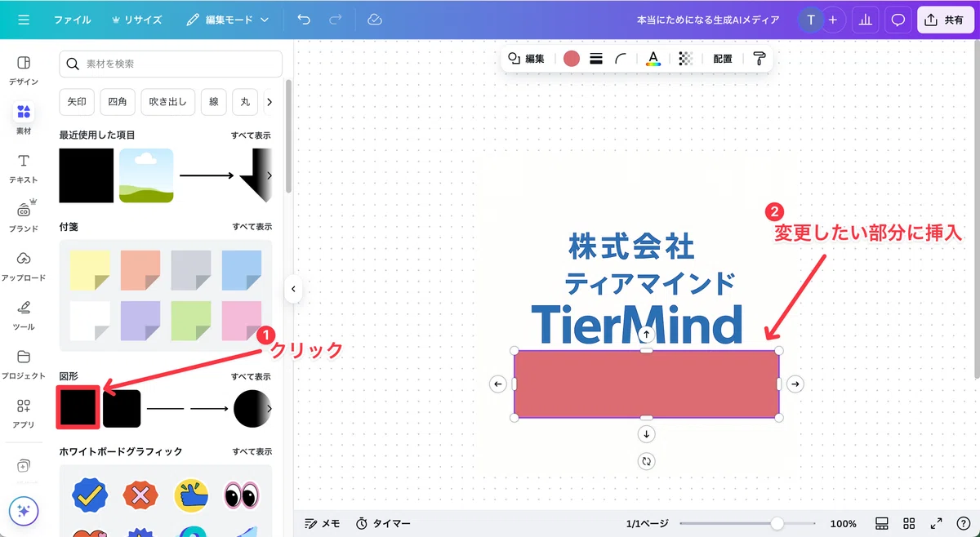980x537 pixels.
Task: Toggle fullscreen presentation mode
Action: [x=936, y=523]
